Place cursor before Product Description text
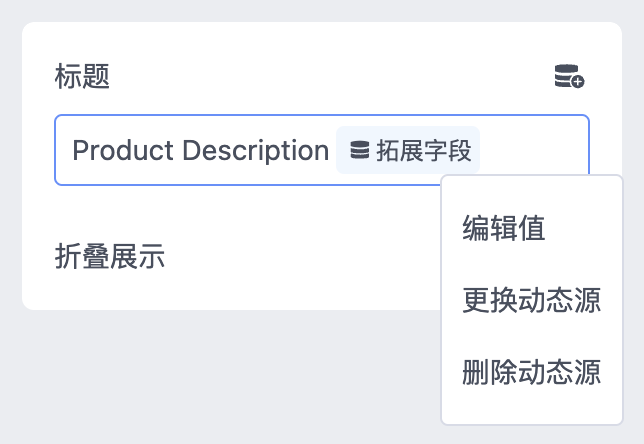The width and height of the screenshot is (644, 444). click(72, 151)
